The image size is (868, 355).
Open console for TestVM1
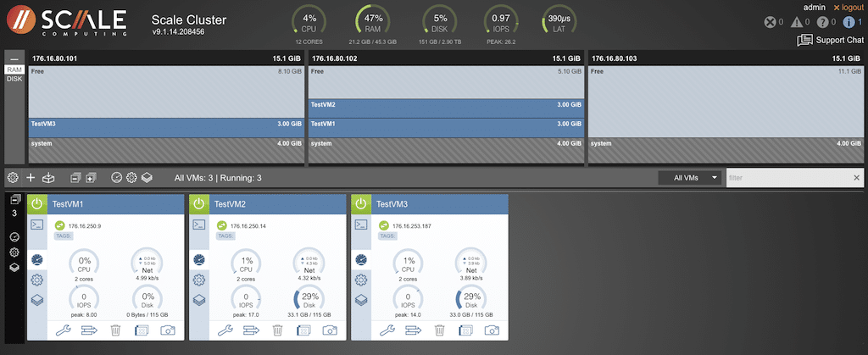[36, 225]
